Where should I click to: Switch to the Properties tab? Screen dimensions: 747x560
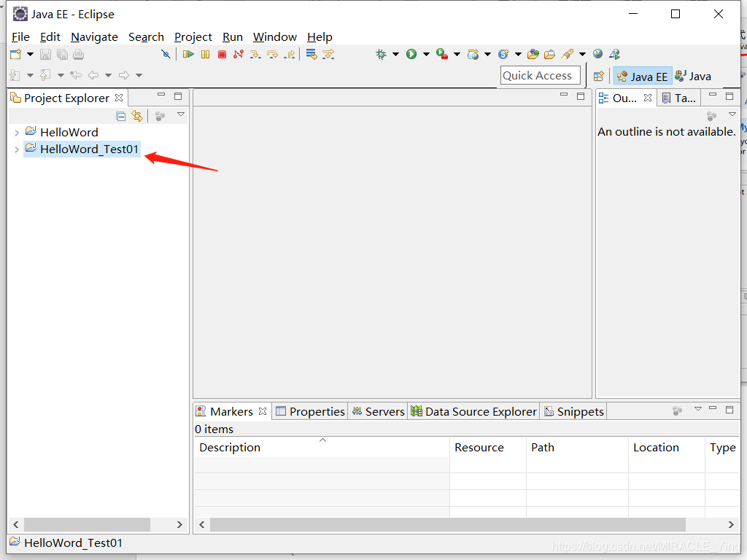(310, 411)
